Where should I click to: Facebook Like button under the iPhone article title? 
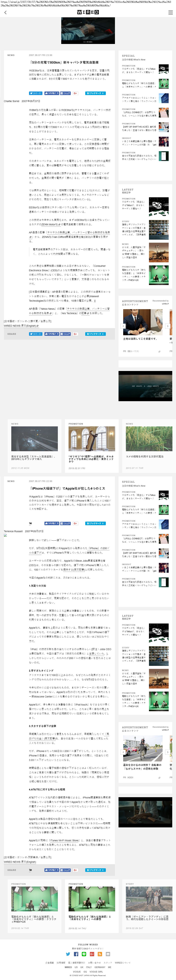pos(51,523)
